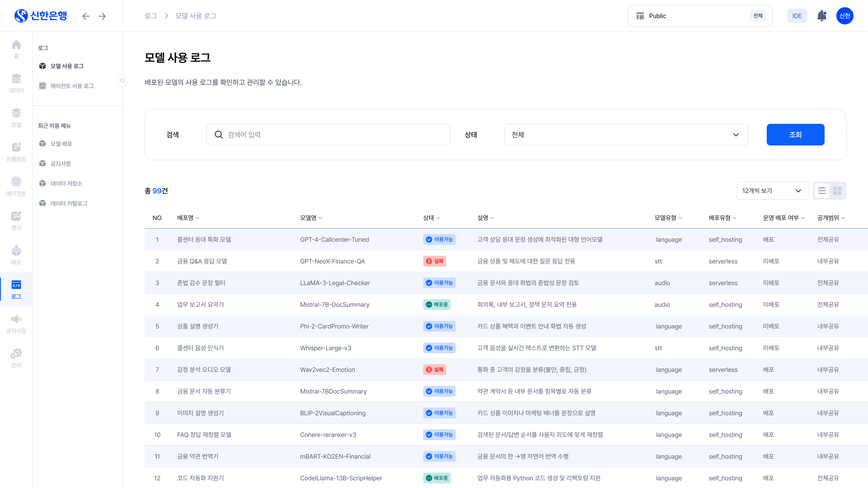Screen dimensions: 868x488
Task: Open 에이전트 사용 로그 menu item
Action: pyautogui.click(x=72, y=86)
